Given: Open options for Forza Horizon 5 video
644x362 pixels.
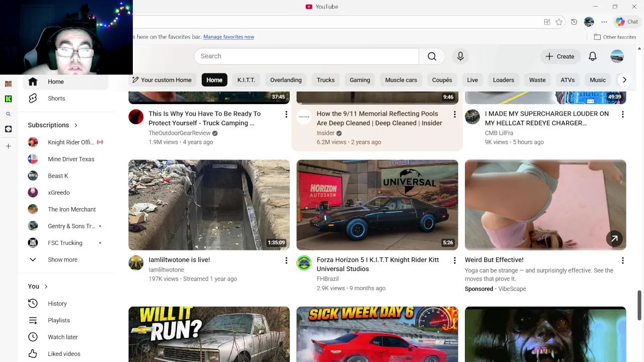Looking at the screenshot, I should pyautogui.click(x=454, y=260).
